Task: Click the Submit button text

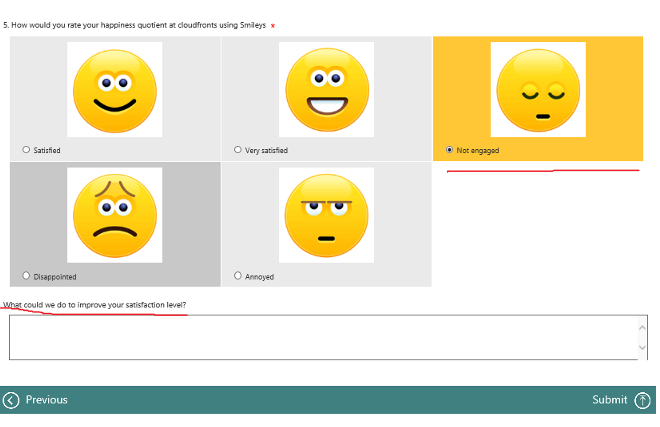Action: coord(609,400)
